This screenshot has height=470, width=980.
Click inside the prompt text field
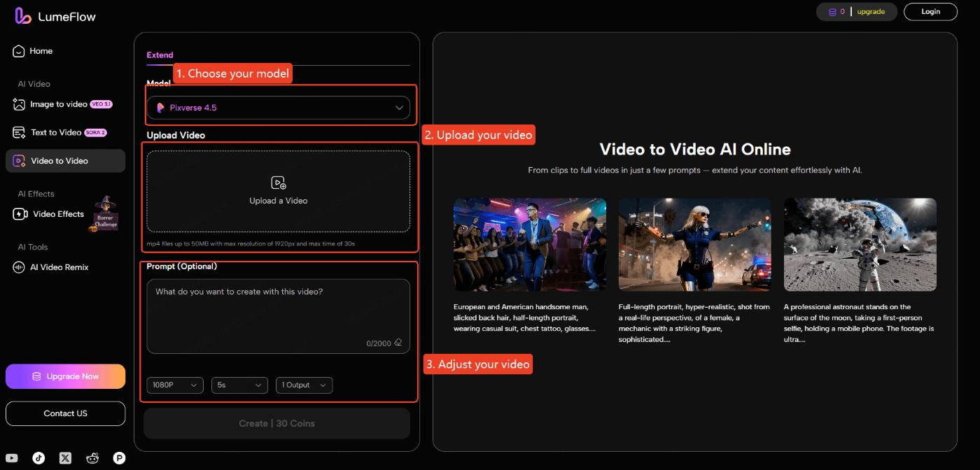click(279, 308)
